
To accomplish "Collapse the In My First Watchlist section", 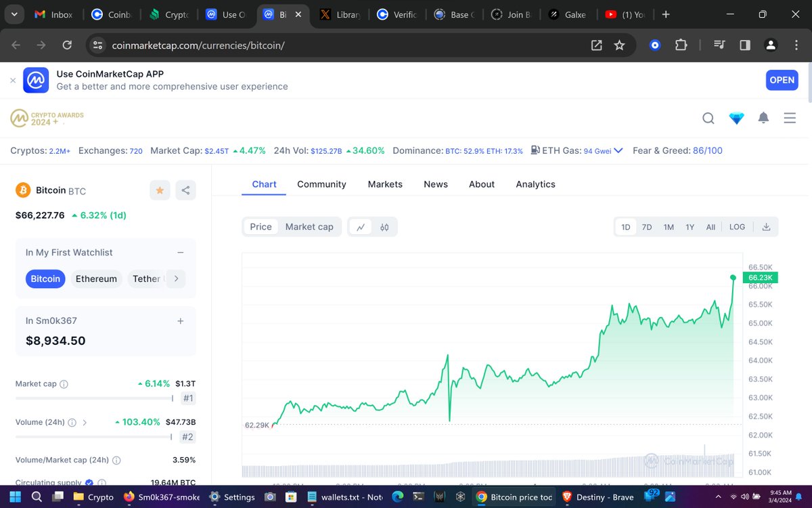I will point(180,253).
